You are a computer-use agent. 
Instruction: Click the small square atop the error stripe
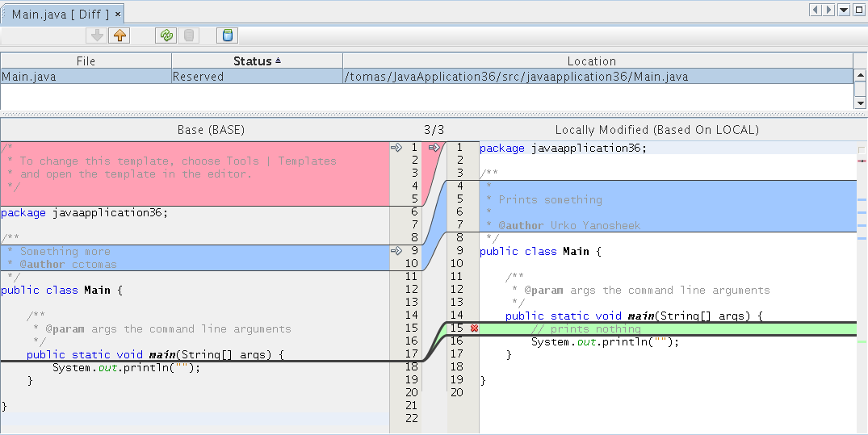pyautogui.click(x=861, y=150)
